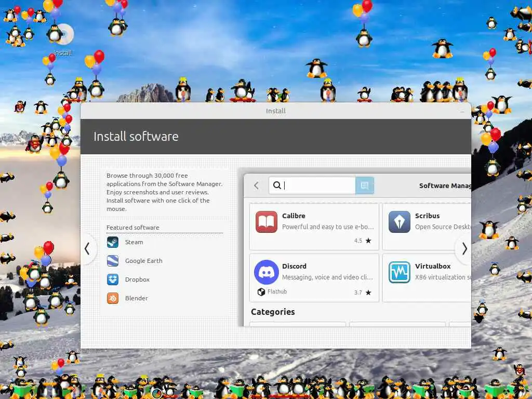Click the Featured software heading
The height and width of the screenshot is (399, 532).
pos(132,228)
